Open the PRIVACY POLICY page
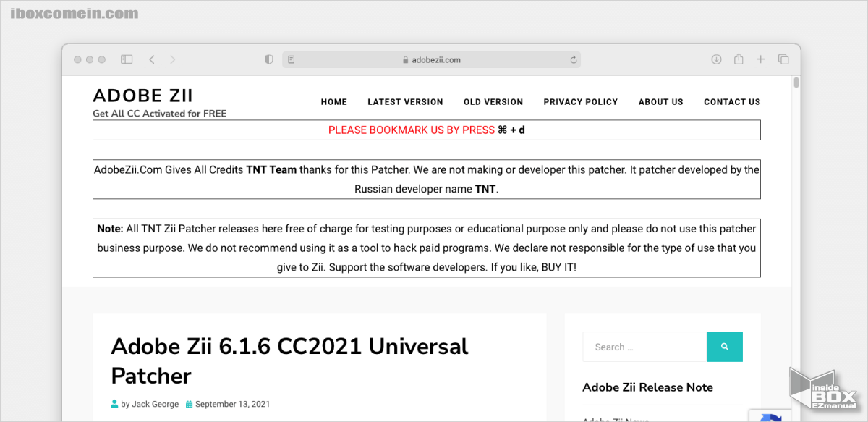 click(581, 102)
